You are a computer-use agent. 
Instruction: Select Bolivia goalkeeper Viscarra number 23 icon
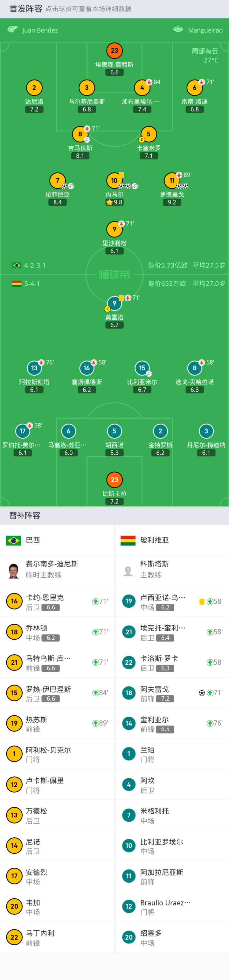(114, 480)
